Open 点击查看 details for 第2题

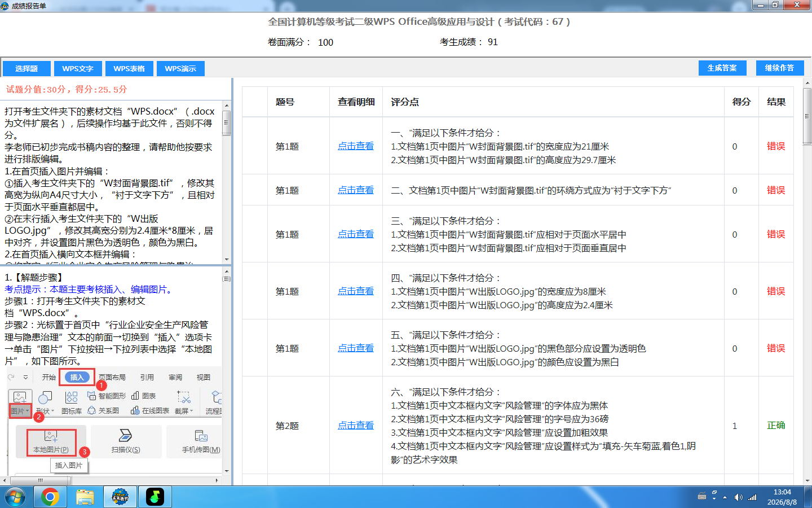pos(356,426)
